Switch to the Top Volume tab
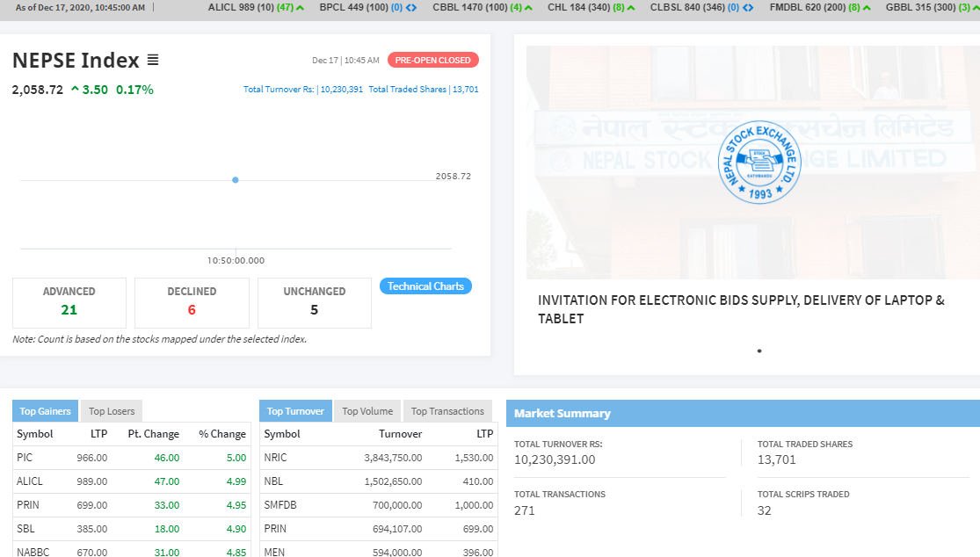This screenshot has width=980, height=557. (367, 411)
